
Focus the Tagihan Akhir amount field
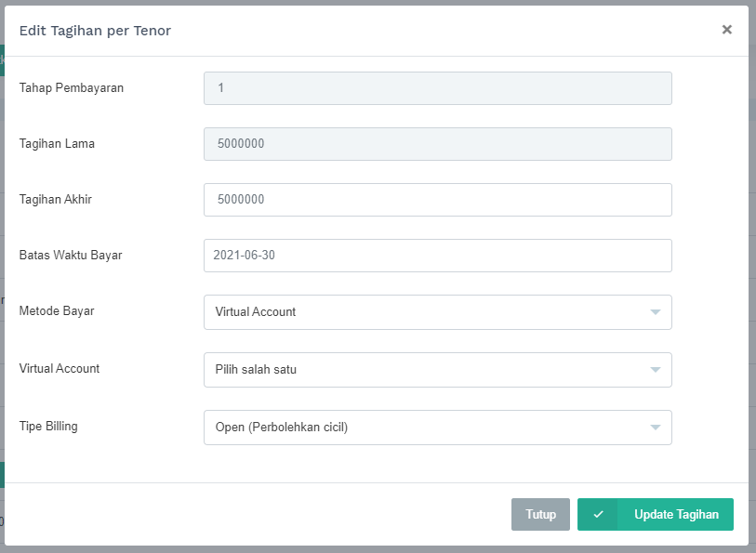pyautogui.click(x=437, y=200)
